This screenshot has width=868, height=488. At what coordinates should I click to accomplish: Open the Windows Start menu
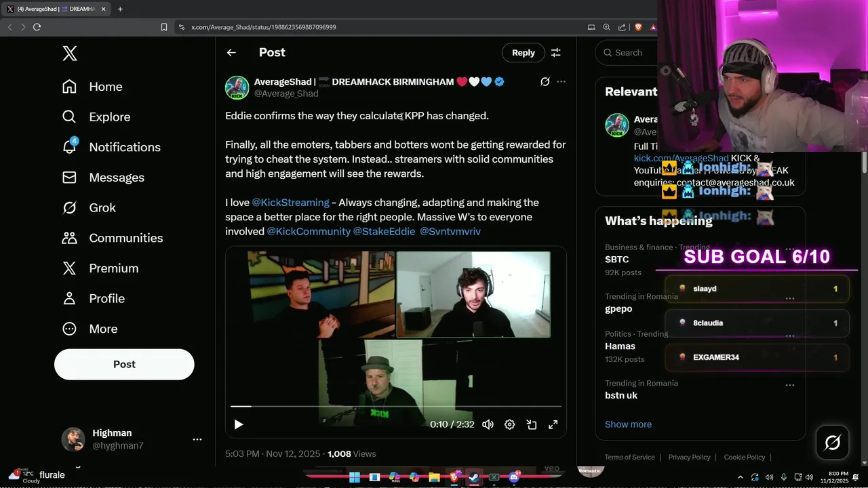(354, 477)
